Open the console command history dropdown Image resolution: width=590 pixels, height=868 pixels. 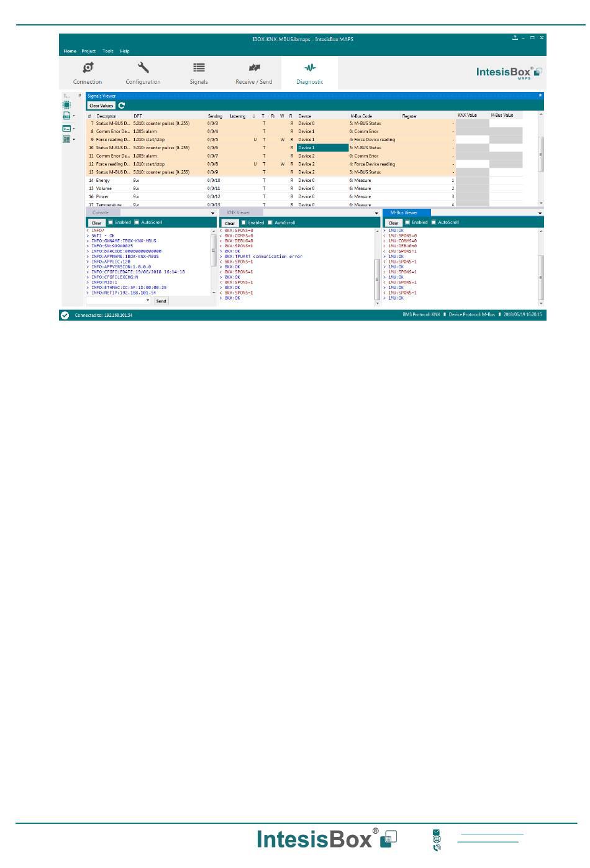click(148, 301)
